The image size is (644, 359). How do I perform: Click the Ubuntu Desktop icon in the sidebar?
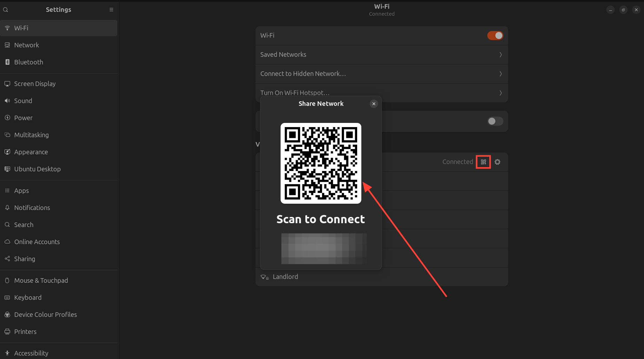pos(7,169)
